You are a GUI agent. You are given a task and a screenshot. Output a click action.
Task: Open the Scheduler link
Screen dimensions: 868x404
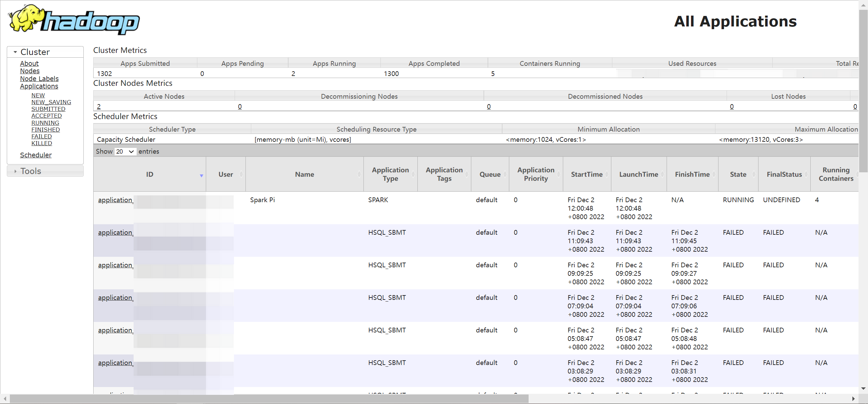36,155
